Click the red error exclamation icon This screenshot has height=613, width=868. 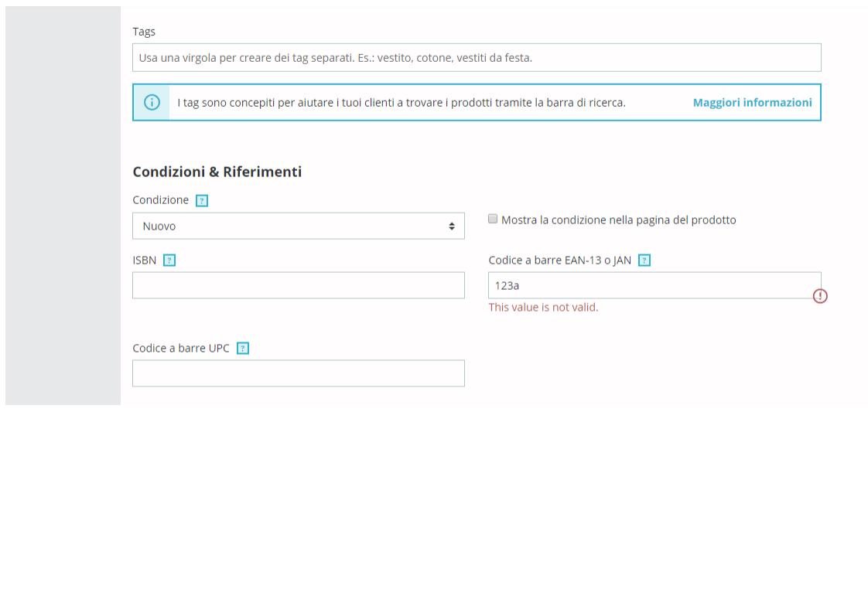coord(820,297)
